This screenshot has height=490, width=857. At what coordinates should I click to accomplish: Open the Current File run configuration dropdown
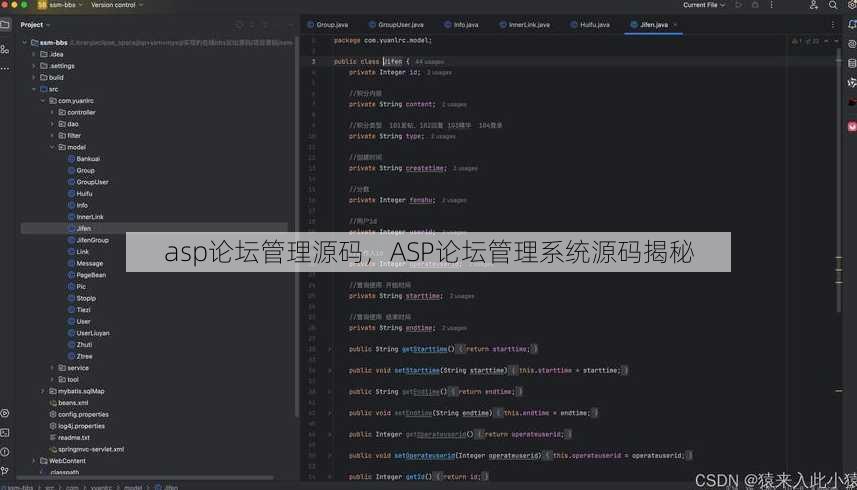(x=704, y=5)
